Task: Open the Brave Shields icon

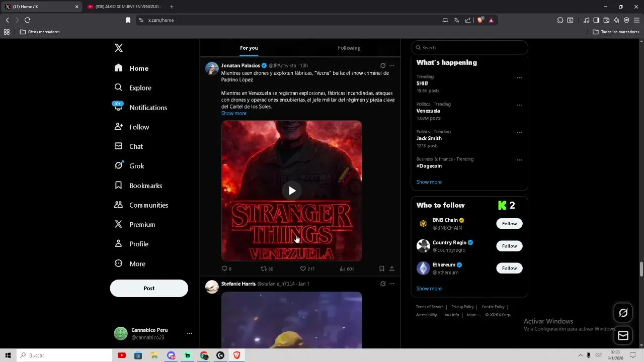Action: tap(480, 20)
